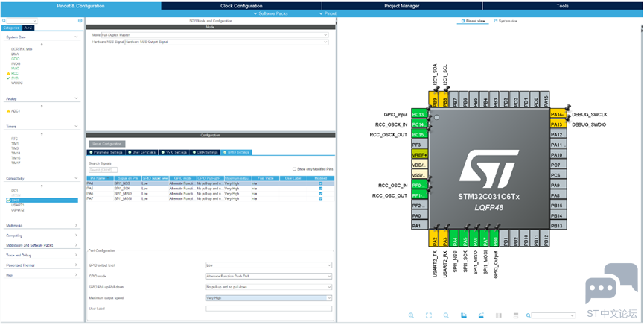Click the PA5 SPI1_SCK pin on the chip

(465, 239)
